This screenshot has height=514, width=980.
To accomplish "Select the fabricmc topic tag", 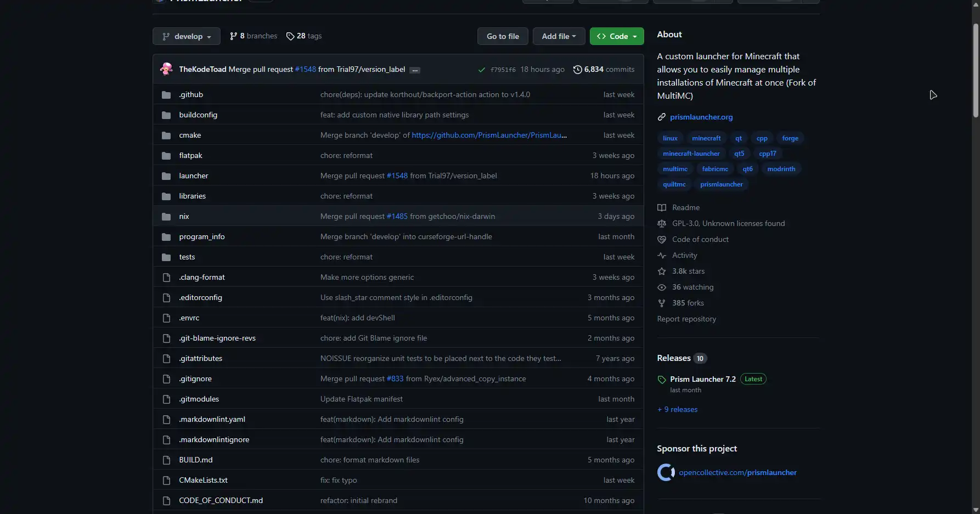I will tap(715, 169).
